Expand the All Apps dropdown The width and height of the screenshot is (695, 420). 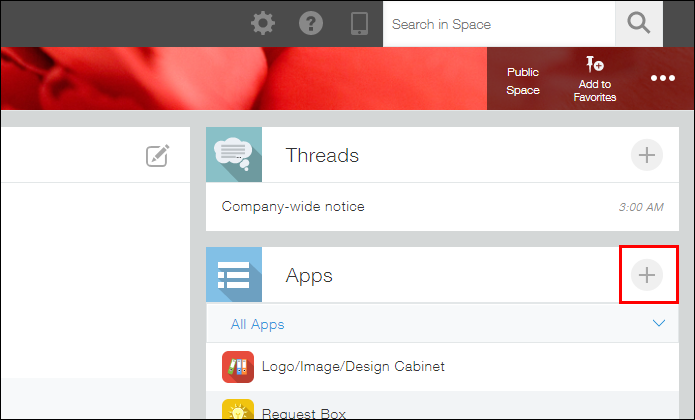[257, 324]
